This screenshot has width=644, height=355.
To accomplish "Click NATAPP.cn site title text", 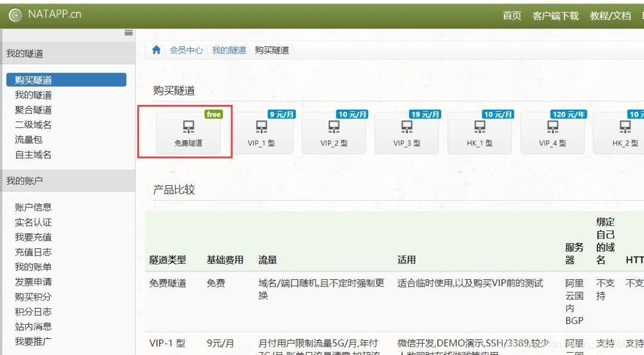I will point(55,14).
